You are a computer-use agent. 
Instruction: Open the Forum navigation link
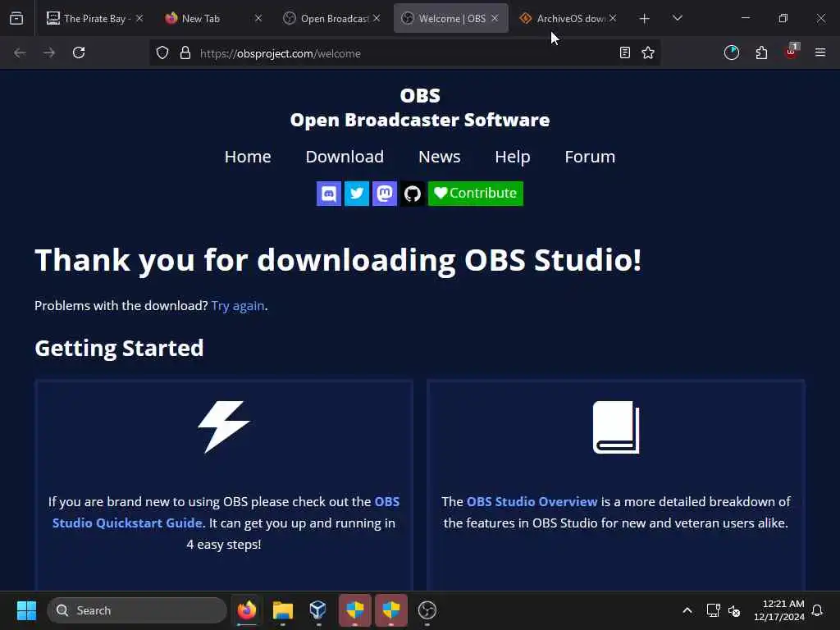(590, 157)
